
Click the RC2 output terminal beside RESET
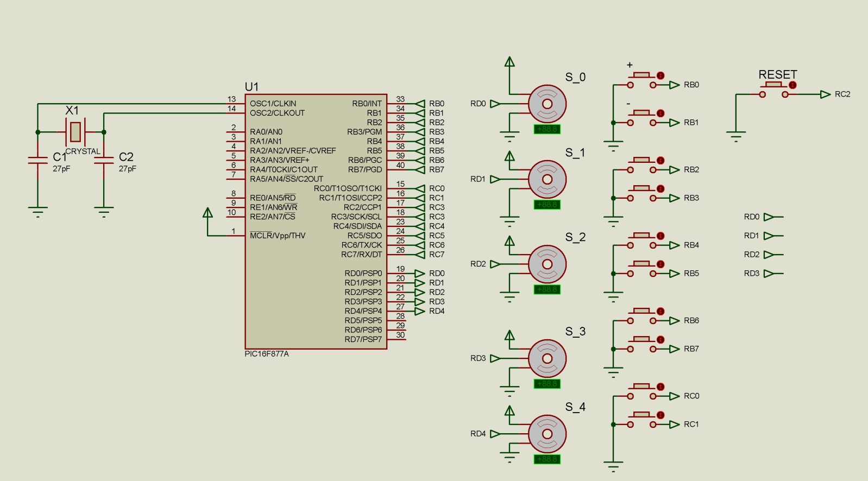[x=826, y=94]
